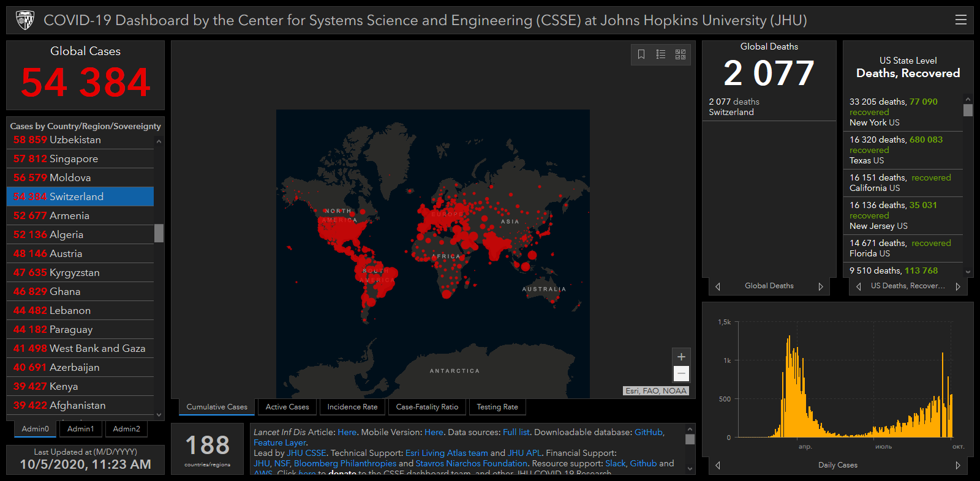Open the JHU CSSE link
980x481 pixels.
tap(306, 453)
